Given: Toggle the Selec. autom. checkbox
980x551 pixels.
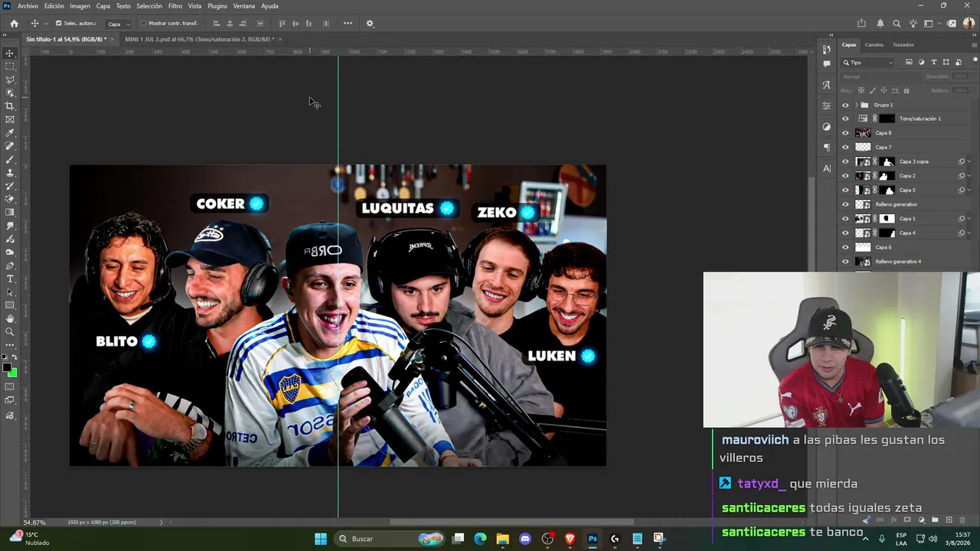Looking at the screenshot, I should pyautogui.click(x=58, y=23).
